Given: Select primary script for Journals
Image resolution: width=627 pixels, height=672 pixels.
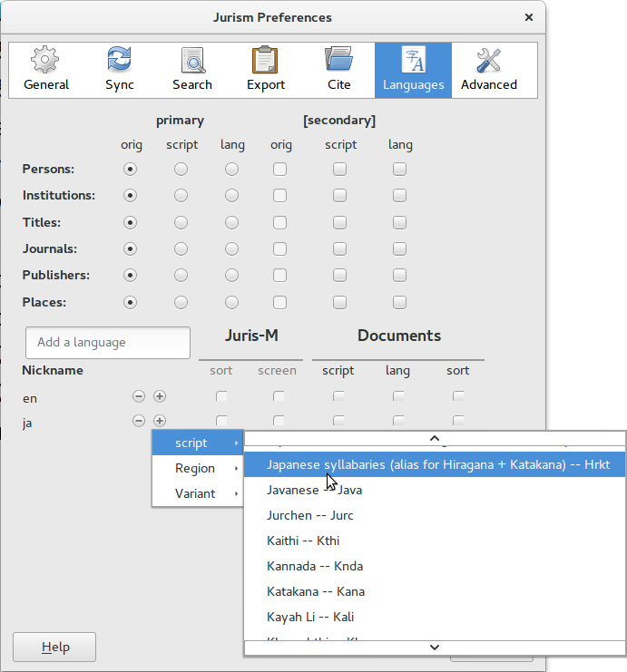Looking at the screenshot, I should [x=181, y=249].
